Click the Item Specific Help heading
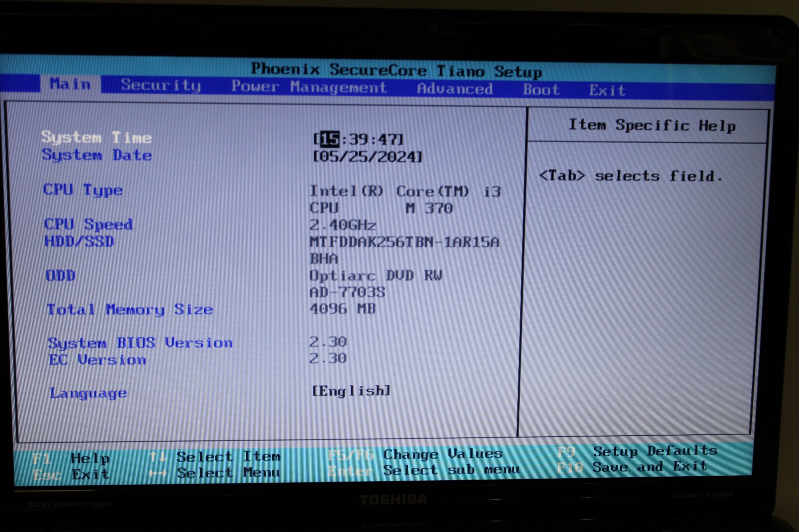This screenshot has height=532, width=799. 652,125
